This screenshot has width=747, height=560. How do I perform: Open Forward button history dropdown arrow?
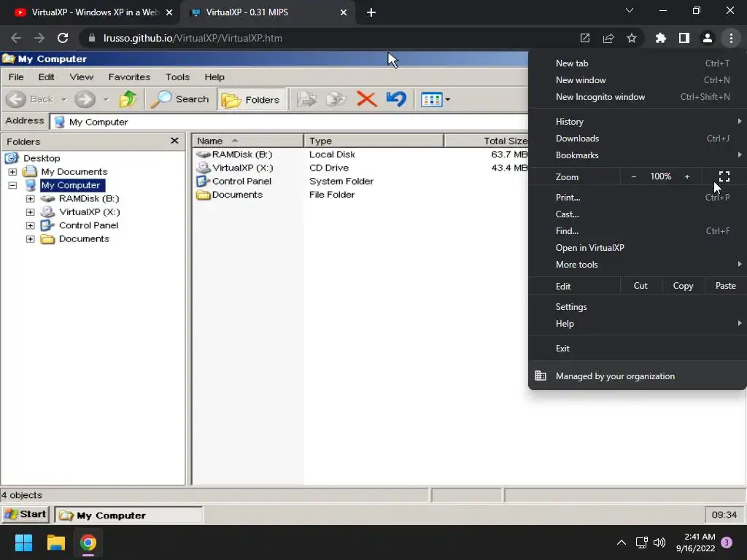106,99
